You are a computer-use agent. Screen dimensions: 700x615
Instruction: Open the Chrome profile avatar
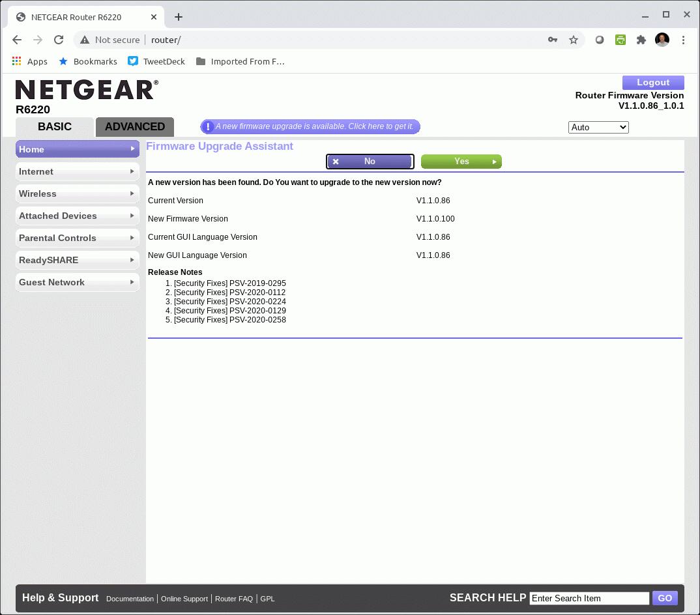coord(662,40)
